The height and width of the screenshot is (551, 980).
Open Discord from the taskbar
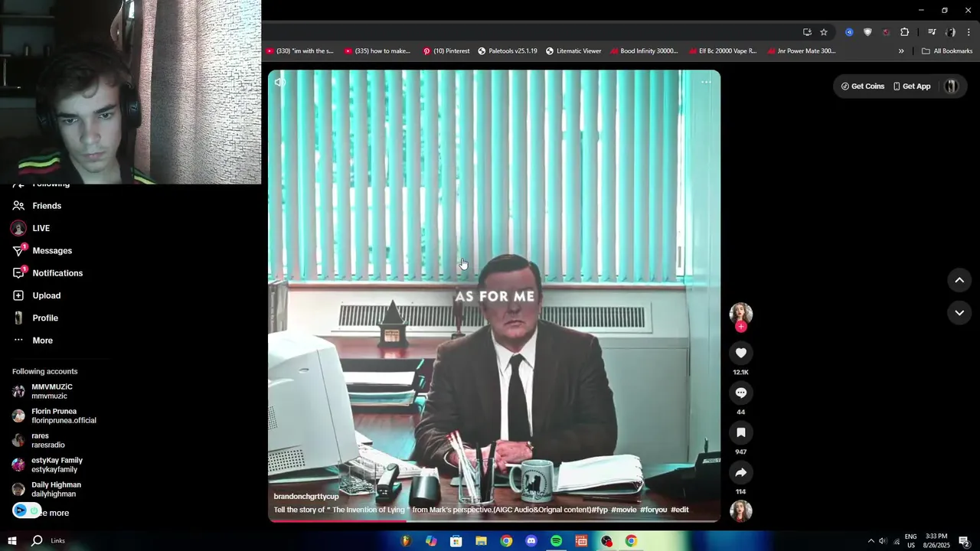coord(531,541)
